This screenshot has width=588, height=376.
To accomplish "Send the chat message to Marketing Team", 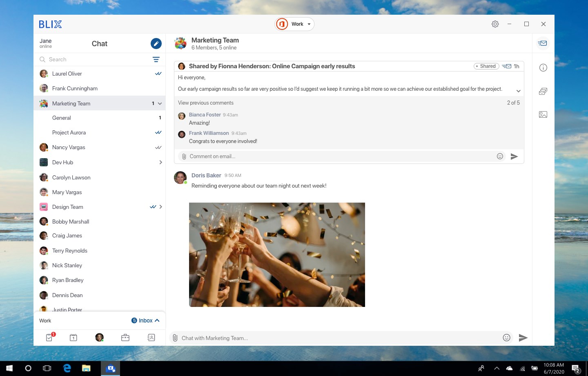I will pos(523,338).
